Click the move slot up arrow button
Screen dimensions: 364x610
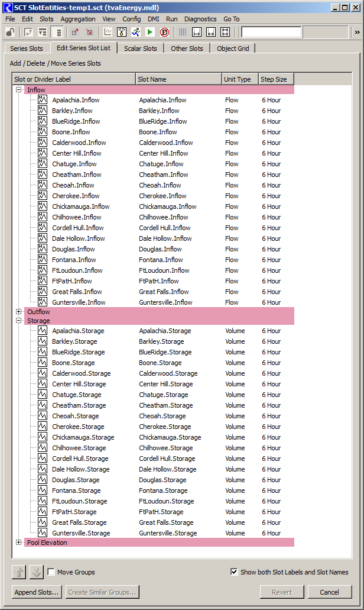pos(19,572)
